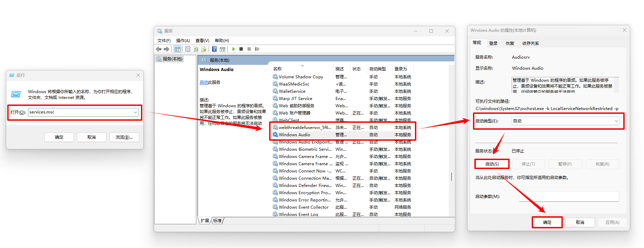Click the gear icon beside Warp JIT Service
Screen dimensions: 644x248
275,98
